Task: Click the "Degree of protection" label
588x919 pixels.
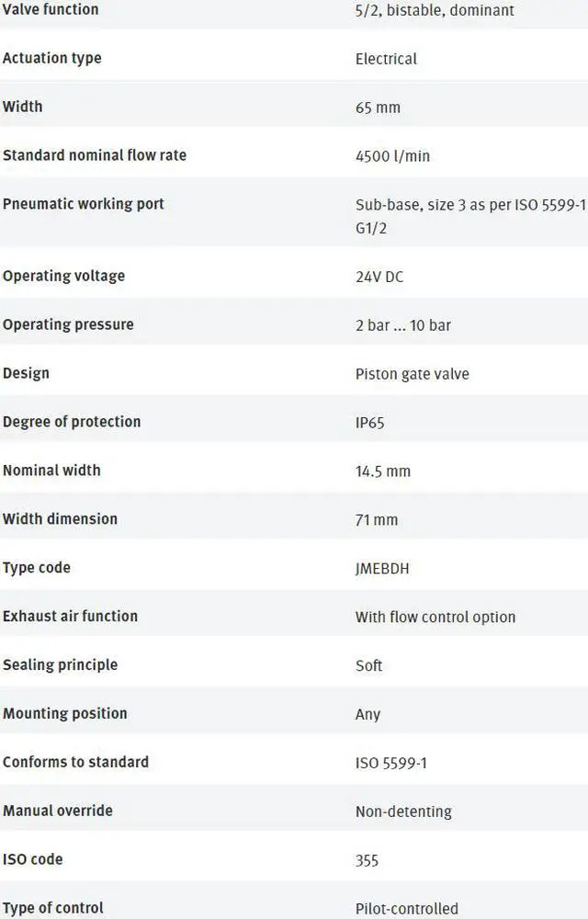Action: 72,422
